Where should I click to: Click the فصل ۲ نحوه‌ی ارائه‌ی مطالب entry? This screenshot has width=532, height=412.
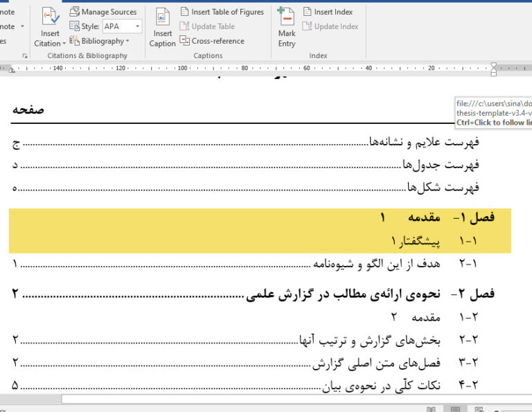pyautogui.click(x=253, y=294)
